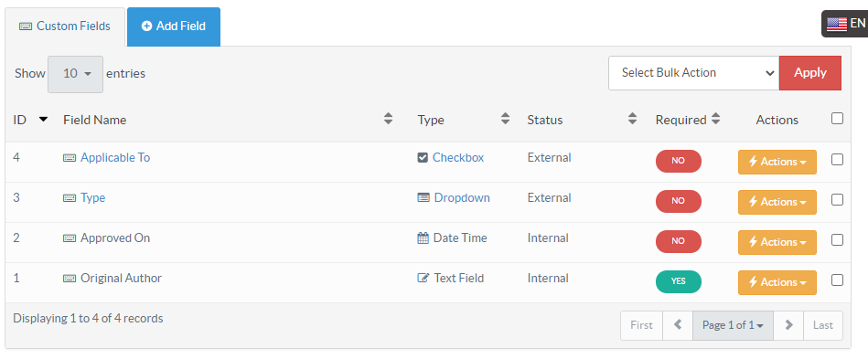Toggle the green YES required badge
The height and width of the screenshot is (359, 868).
(678, 281)
